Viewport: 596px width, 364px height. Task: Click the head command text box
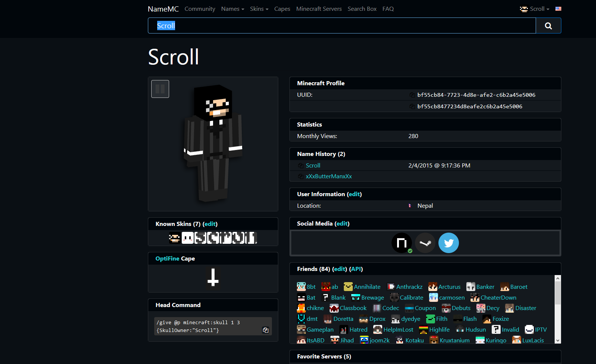point(213,326)
